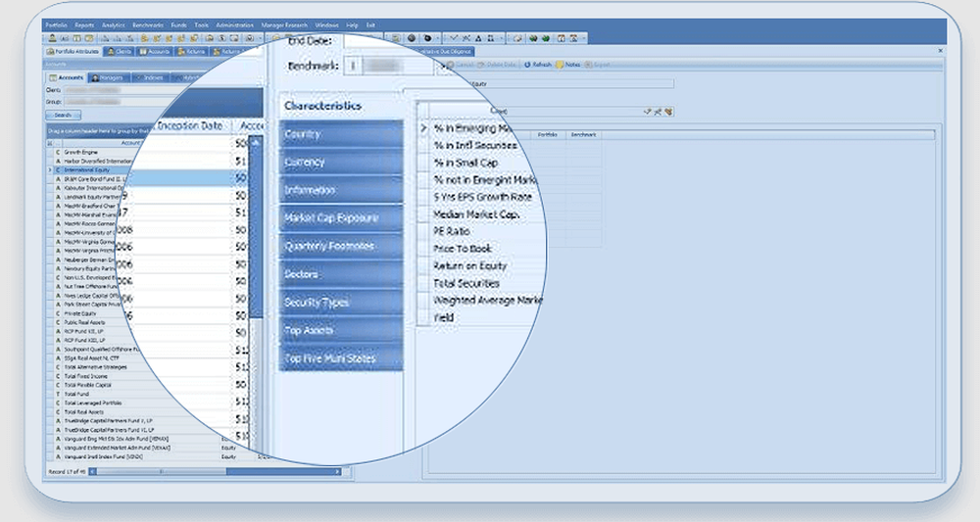Screen dimensions: 980x522
Task: Open the Sectors section
Action: tap(341, 275)
